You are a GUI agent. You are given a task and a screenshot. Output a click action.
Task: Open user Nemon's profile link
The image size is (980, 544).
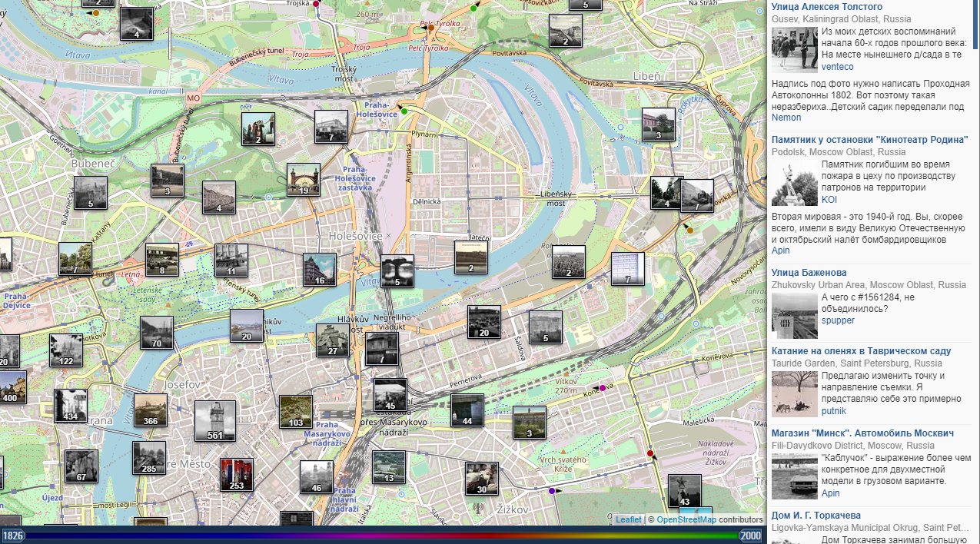[x=786, y=118]
